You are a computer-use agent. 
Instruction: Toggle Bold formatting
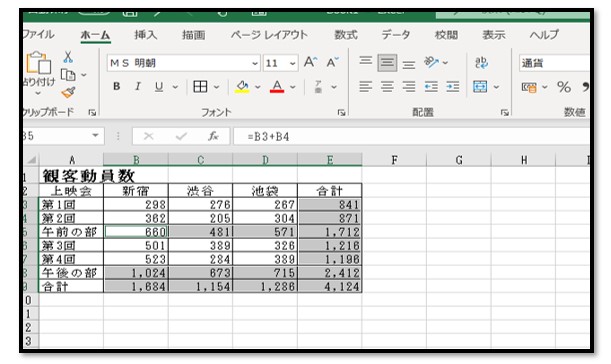pos(117,87)
